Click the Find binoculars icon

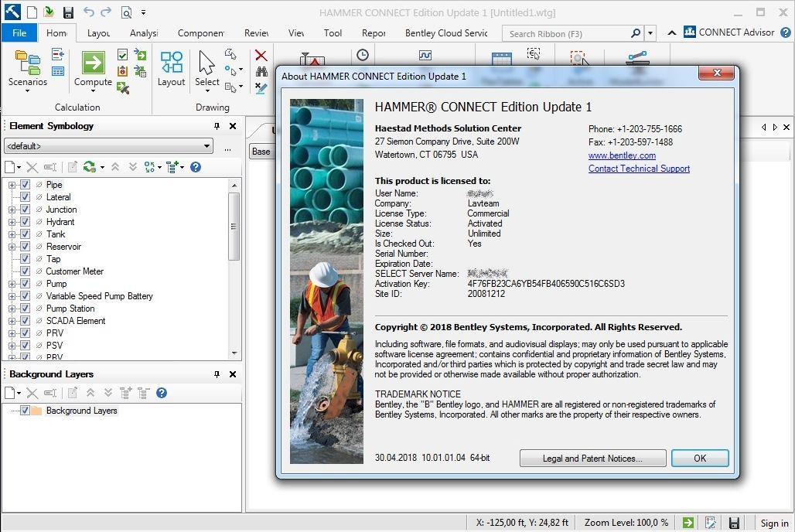pos(261,72)
